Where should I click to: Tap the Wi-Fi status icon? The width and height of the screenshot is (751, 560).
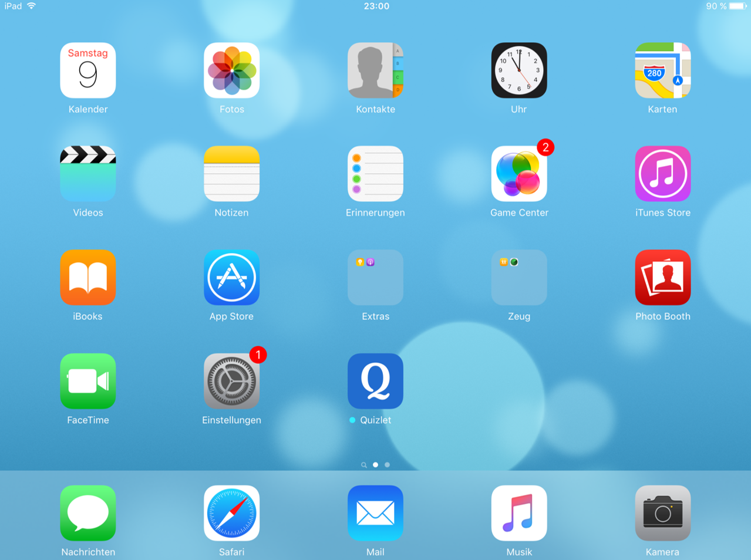pyautogui.click(x=32, y=6)
